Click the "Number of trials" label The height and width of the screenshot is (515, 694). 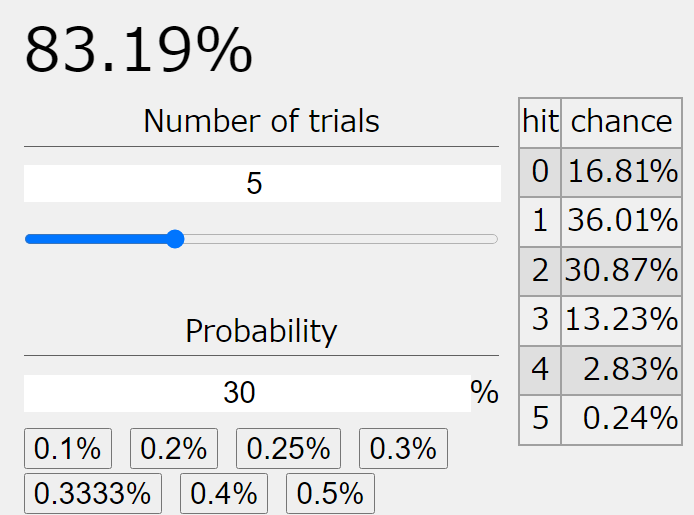pos(261,122)
